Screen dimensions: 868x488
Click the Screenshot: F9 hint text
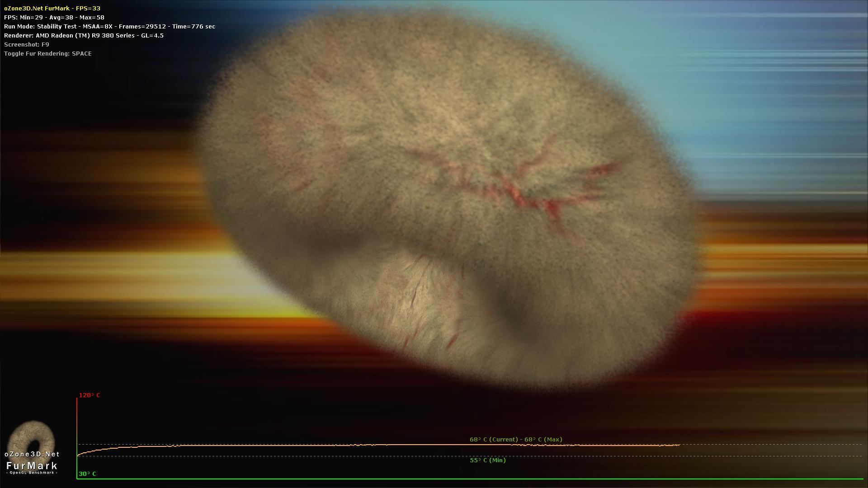pos(26,44)
